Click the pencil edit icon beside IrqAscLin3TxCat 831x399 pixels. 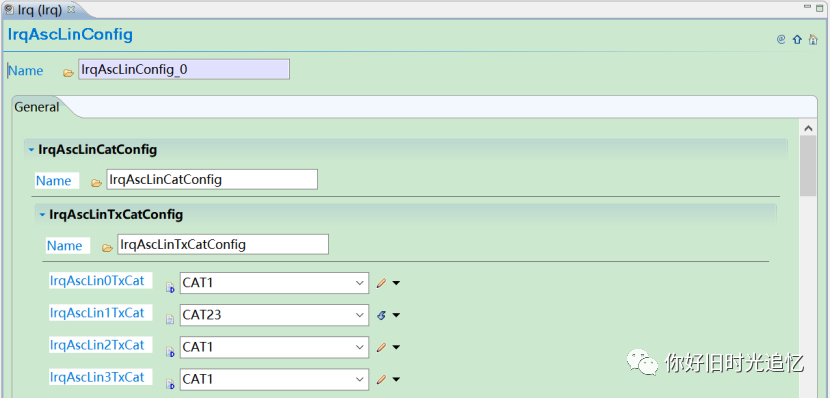[x=381, y=379]
